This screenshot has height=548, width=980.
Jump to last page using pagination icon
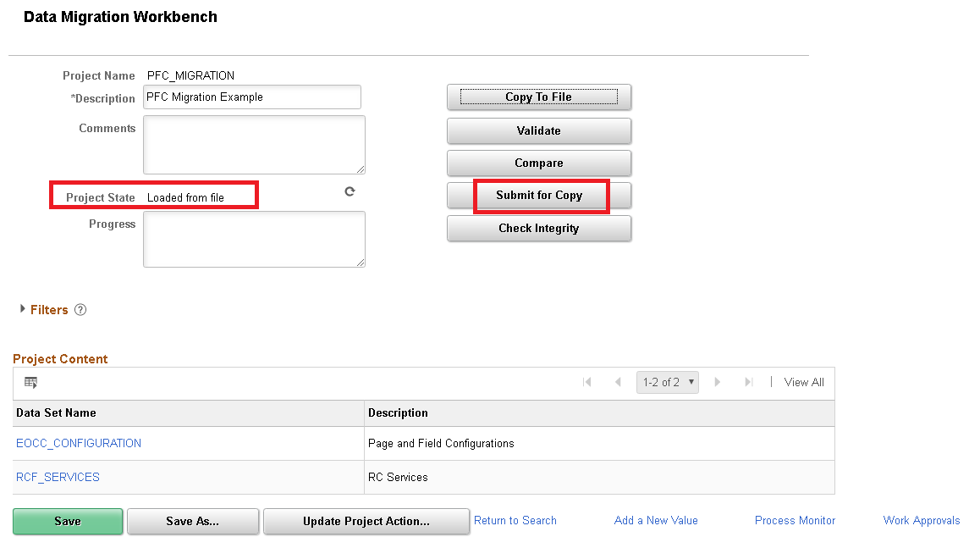coord(748,382)
